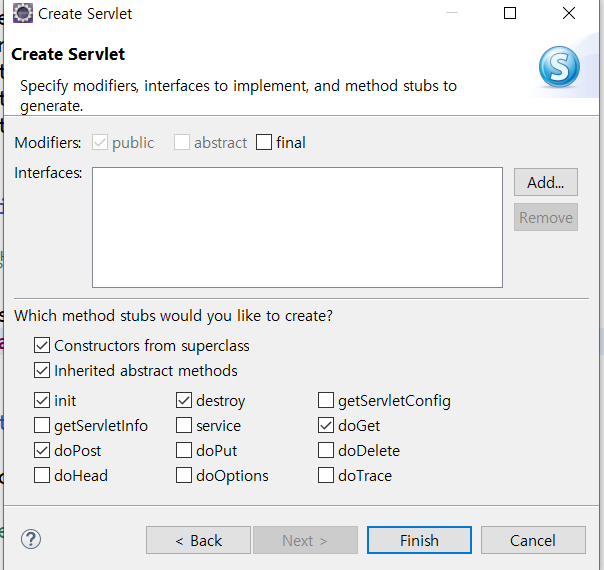Click Finish to create the servlet
The width and height of the screenshot is (604, 570).
point(419,540)
